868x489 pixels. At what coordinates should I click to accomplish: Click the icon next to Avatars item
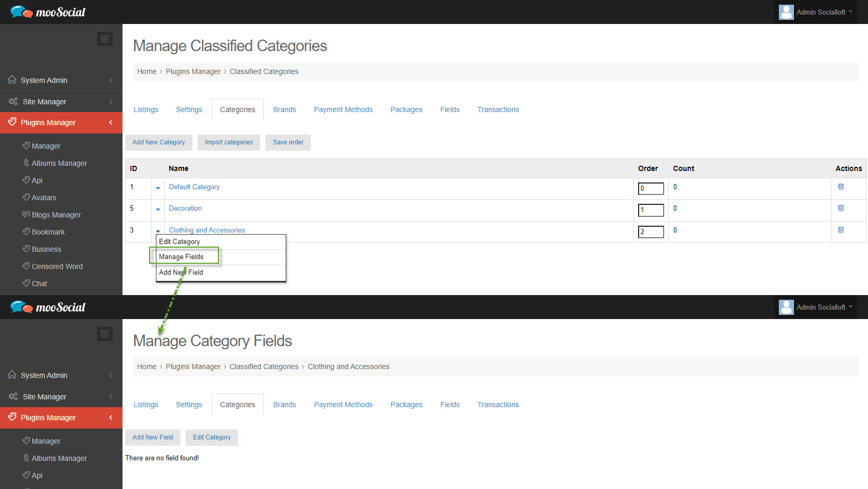tap(26, 197)
